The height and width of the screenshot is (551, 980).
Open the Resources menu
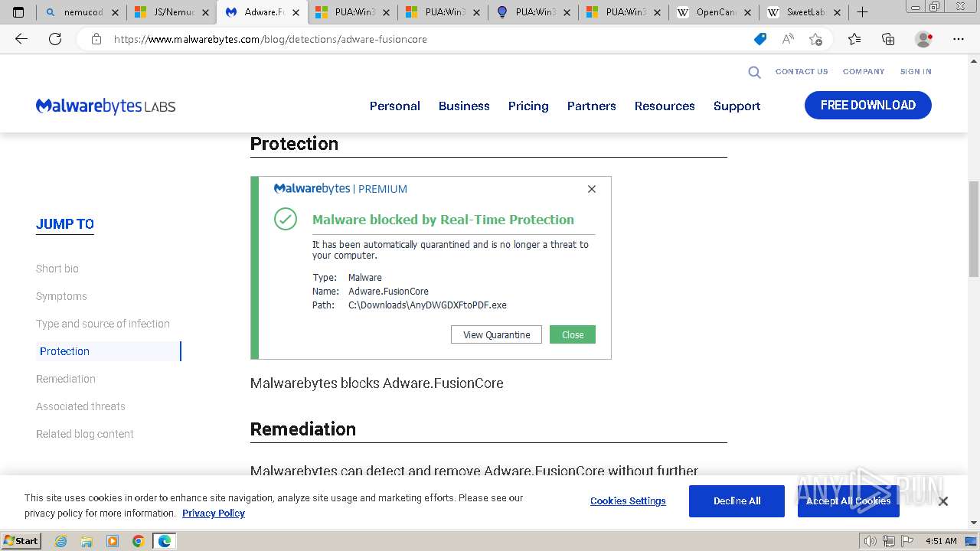pos(665,106)
